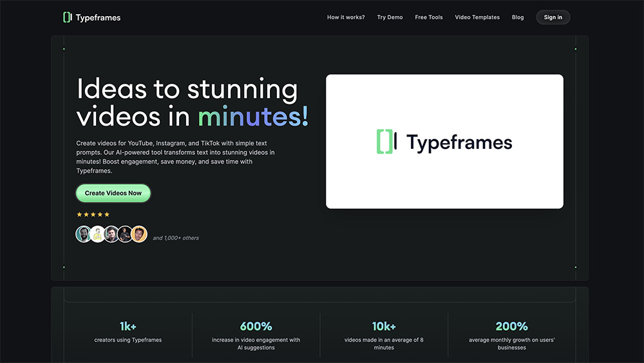Go to Free Tools page
Viewport: 644px width, 363px height.
pyautogui.click(x=429, y=17)
